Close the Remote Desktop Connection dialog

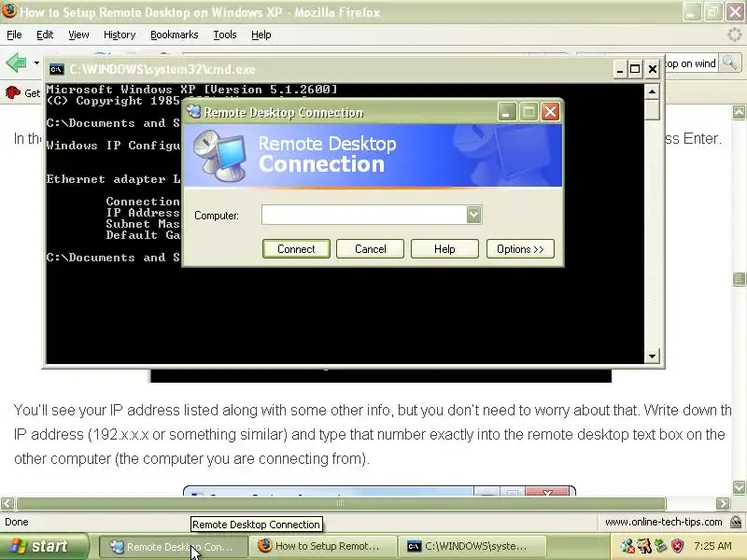(x=550, y=112)
